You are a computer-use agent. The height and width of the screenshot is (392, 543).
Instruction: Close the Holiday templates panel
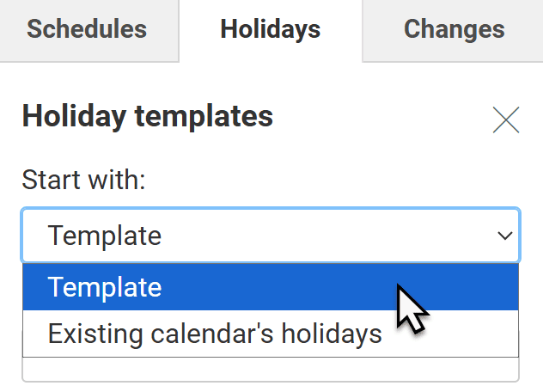tap(506, 120)
